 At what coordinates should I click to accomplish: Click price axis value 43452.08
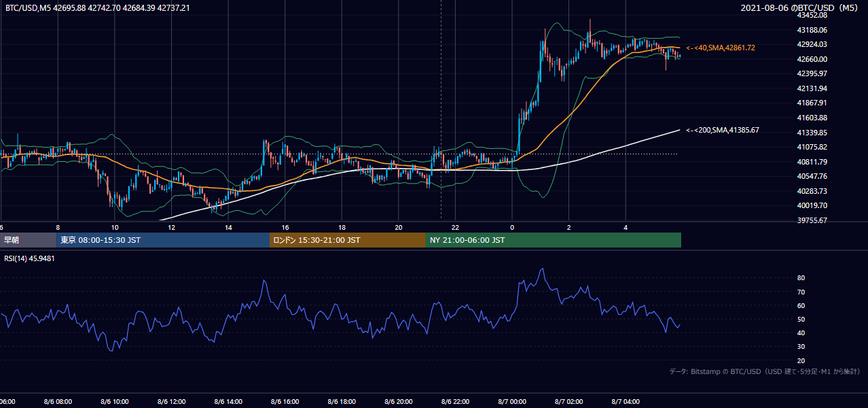pyautogui.click(x=814, y=15)
